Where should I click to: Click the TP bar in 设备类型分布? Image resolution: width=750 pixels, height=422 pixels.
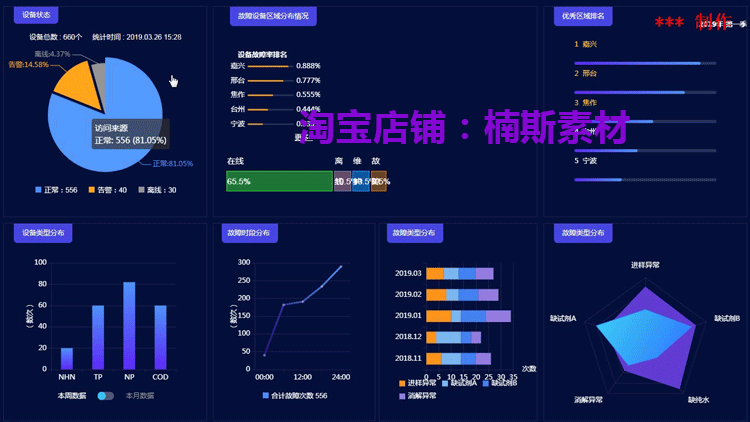tap(98, 337)
